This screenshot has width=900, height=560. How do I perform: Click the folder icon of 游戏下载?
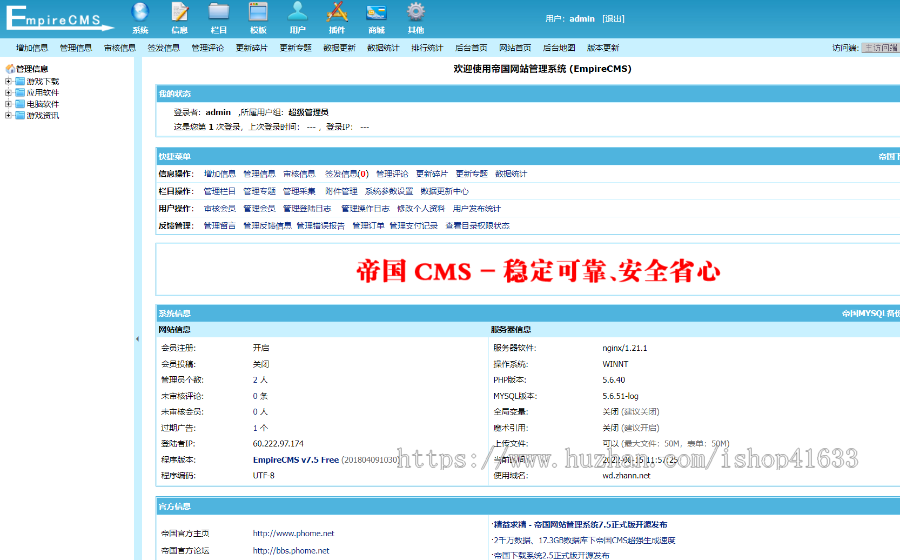20,81
